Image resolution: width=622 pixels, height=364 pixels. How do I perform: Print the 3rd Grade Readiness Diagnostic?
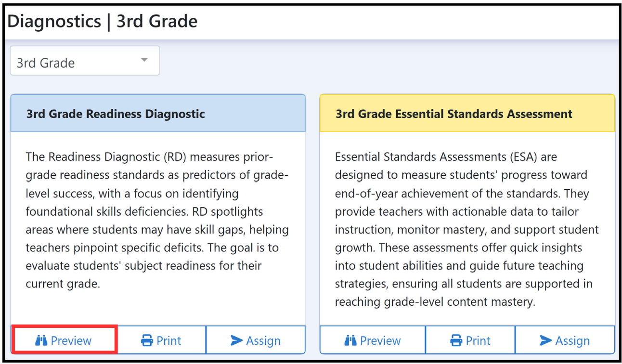(x=162, y=340)
